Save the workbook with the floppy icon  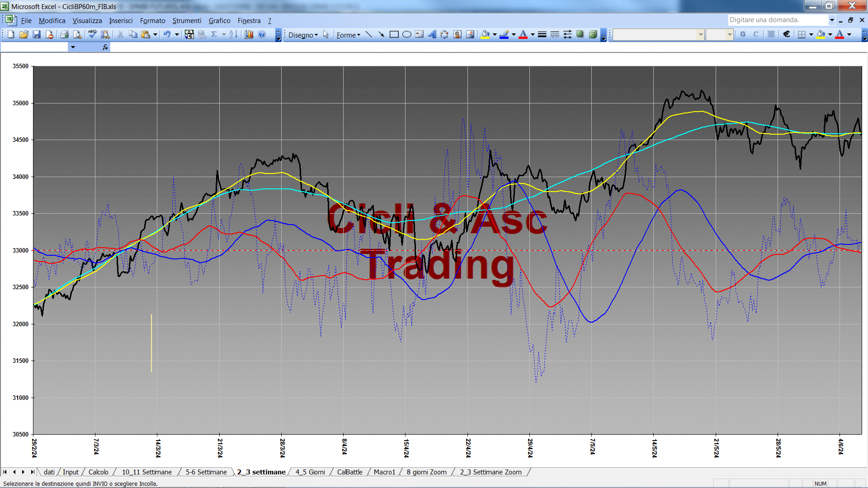37,35
